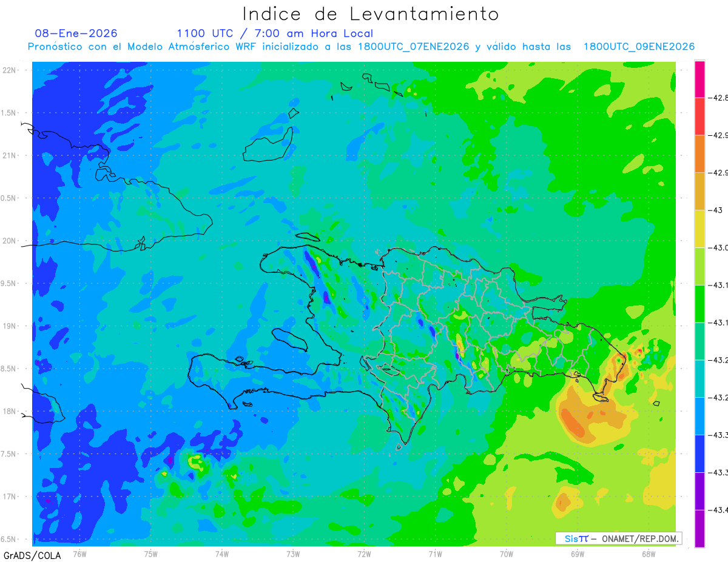
Task: Click the '21N' latitude label
Action: click(x=10, y=156)
